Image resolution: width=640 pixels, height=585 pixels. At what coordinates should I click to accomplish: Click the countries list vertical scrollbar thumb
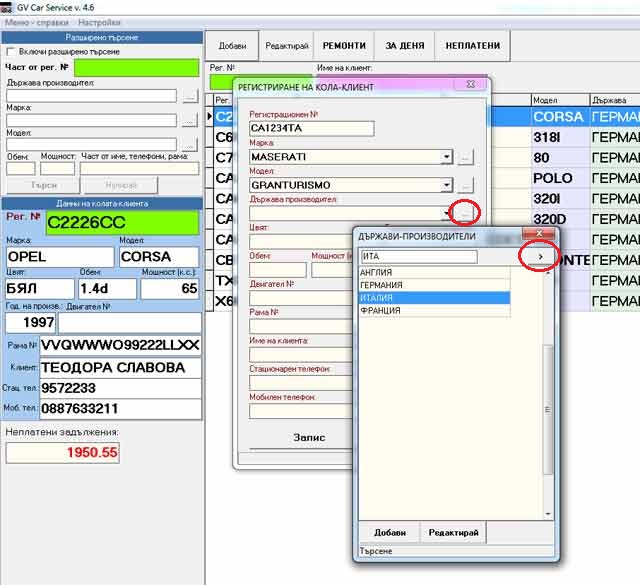click(548, 410)
